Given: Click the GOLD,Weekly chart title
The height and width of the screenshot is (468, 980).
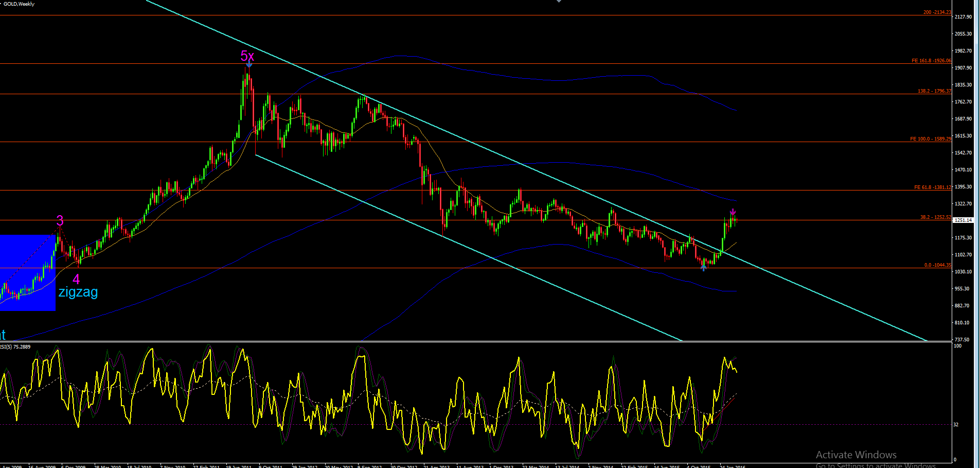Looking at the screenshot, I should point(18,4).
